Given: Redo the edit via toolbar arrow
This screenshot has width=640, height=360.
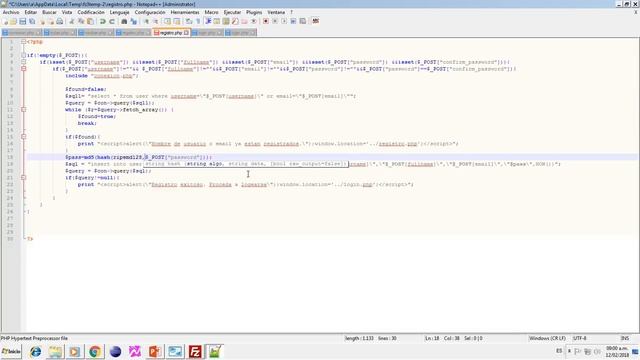Looking at the screenshot, I should pyautogui.click(x=111, y=21).
